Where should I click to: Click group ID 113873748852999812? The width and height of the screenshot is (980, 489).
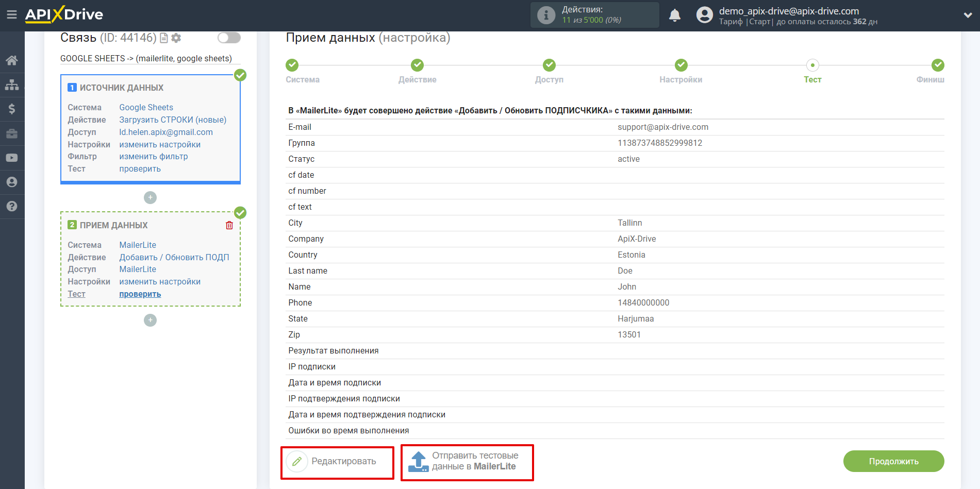(660, 143)
